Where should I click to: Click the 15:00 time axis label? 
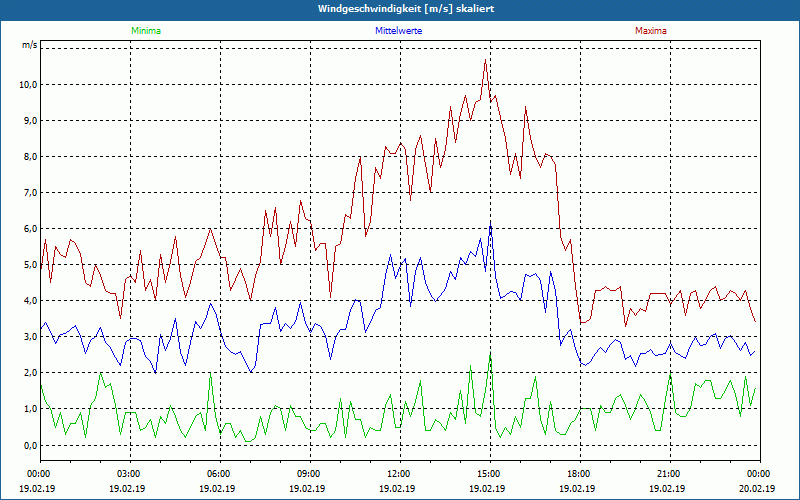coord(490,474)
